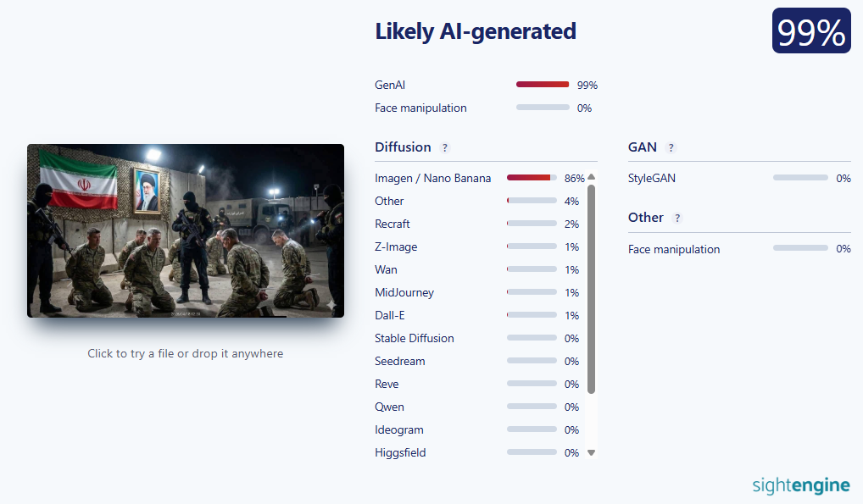The width and height of the screenshot is (863, 504).
Task: Click the StyleGAN row label
Action: point(652,178)
